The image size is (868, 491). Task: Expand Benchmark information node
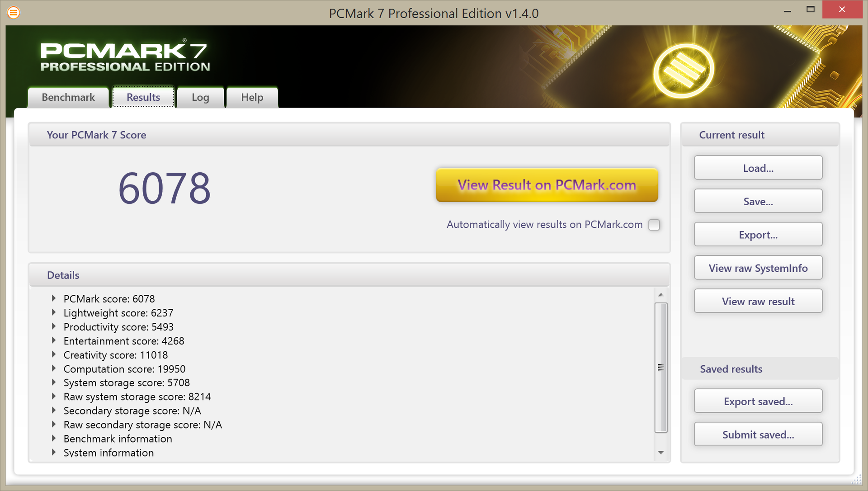click(x=54, y=438)
